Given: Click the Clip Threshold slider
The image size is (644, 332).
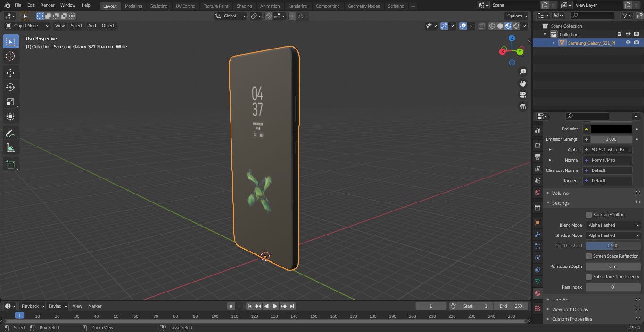Looking at the screenshot, I should click(613, 246).
